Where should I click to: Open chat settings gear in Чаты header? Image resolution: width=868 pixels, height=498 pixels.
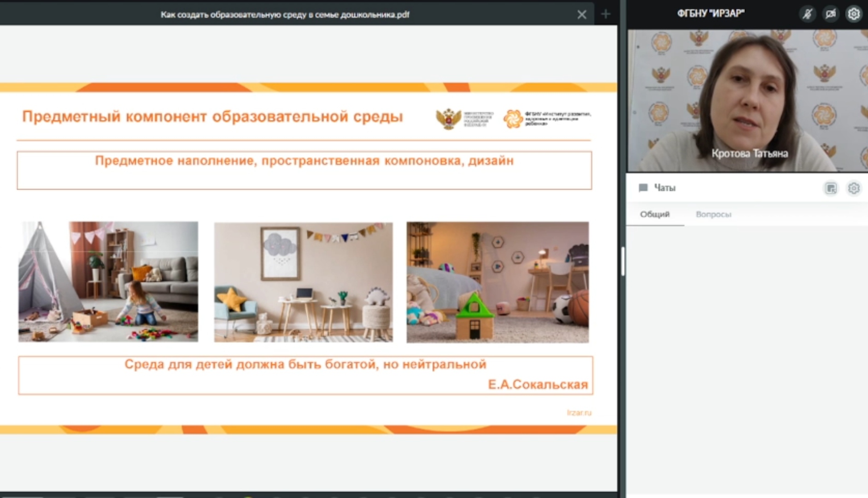tap(854, 188)
